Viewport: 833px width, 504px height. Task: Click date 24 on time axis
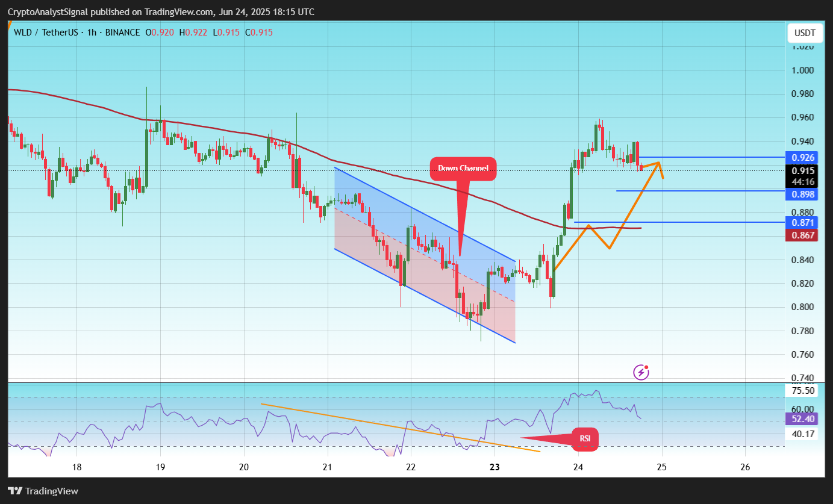[578, 467]
